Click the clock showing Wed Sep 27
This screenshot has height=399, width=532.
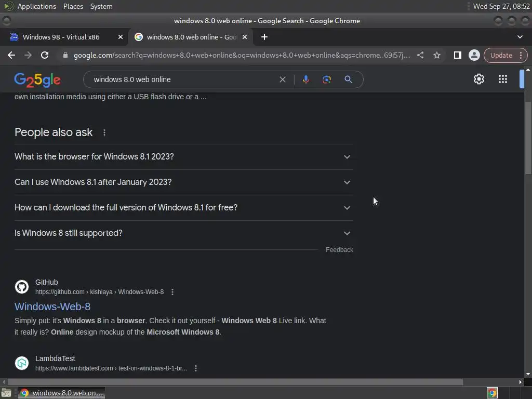501,6
